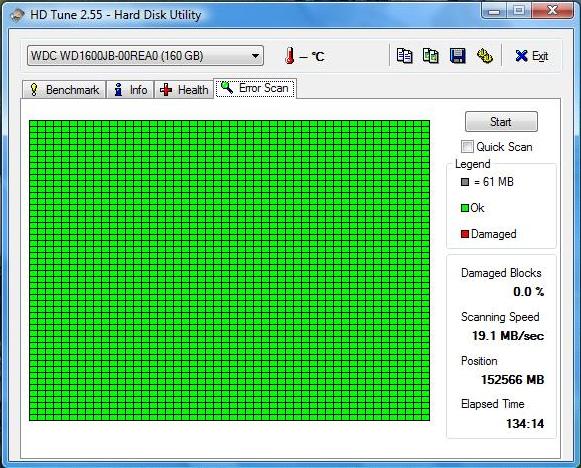Image resolution: width=581 pixels, height=468 pixels.
Task: Click the floppy disk save icon
Action: (x=458, y=56)
